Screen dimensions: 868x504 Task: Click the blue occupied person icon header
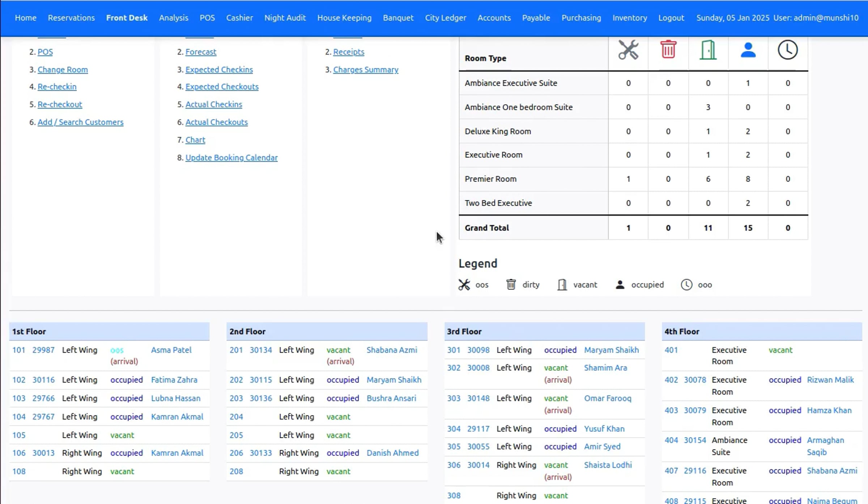(748, 50)
